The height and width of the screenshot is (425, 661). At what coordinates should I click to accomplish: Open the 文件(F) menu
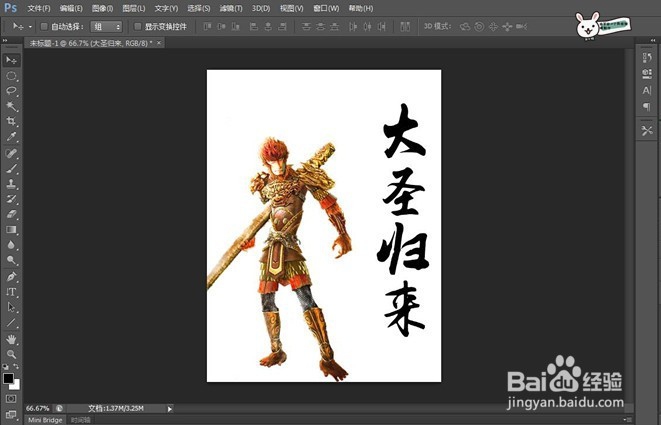click(x=39, y=8)
